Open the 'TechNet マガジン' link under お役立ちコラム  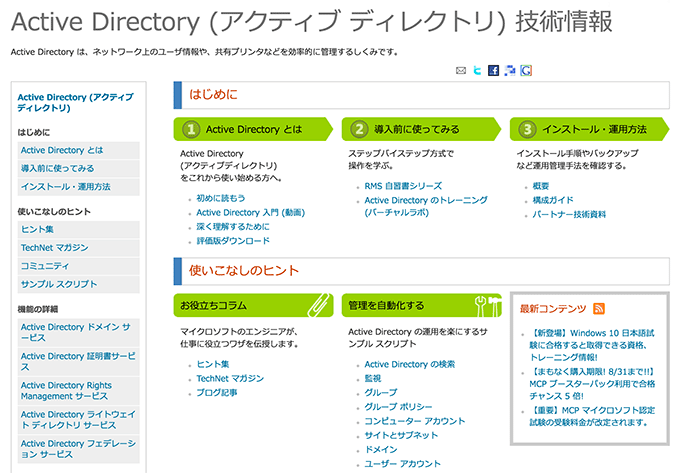point(230,378)
